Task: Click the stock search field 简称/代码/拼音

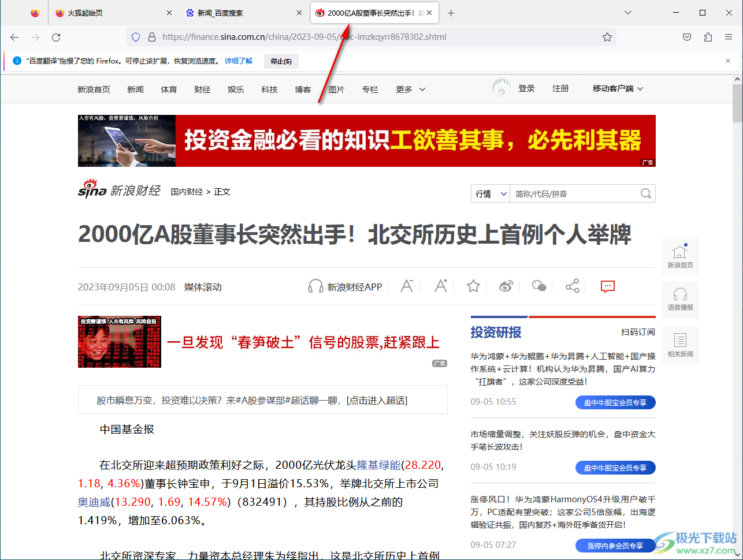Action: tap(575, 193)
